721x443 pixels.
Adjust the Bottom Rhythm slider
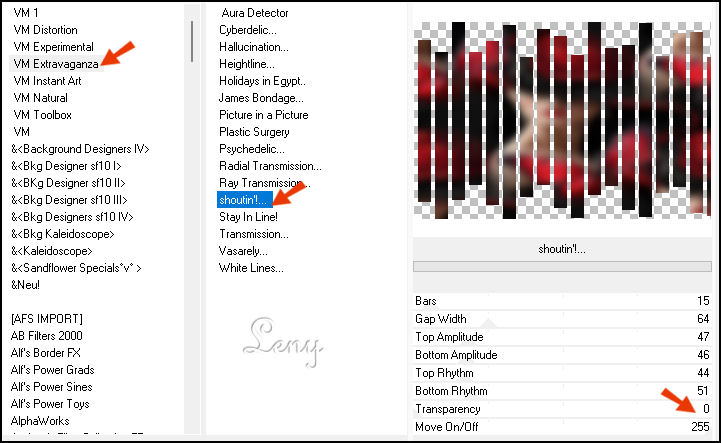tap(562, 391)
